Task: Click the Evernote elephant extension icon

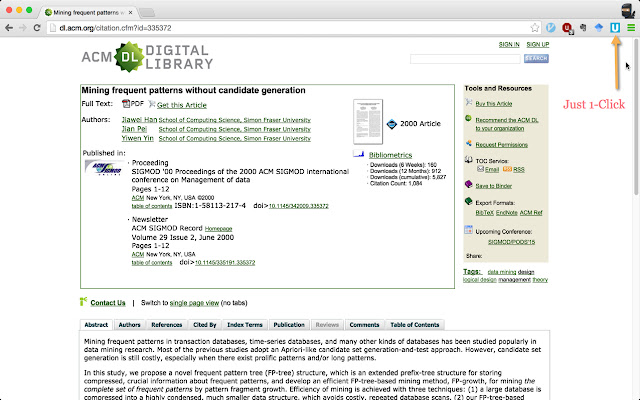Action: [x=583, y=27]
